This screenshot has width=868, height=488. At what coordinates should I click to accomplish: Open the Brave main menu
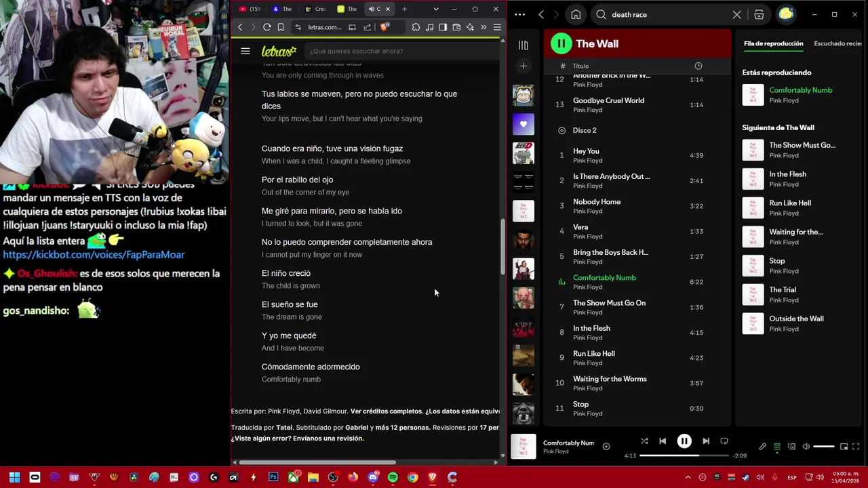[x=497, y=27]
